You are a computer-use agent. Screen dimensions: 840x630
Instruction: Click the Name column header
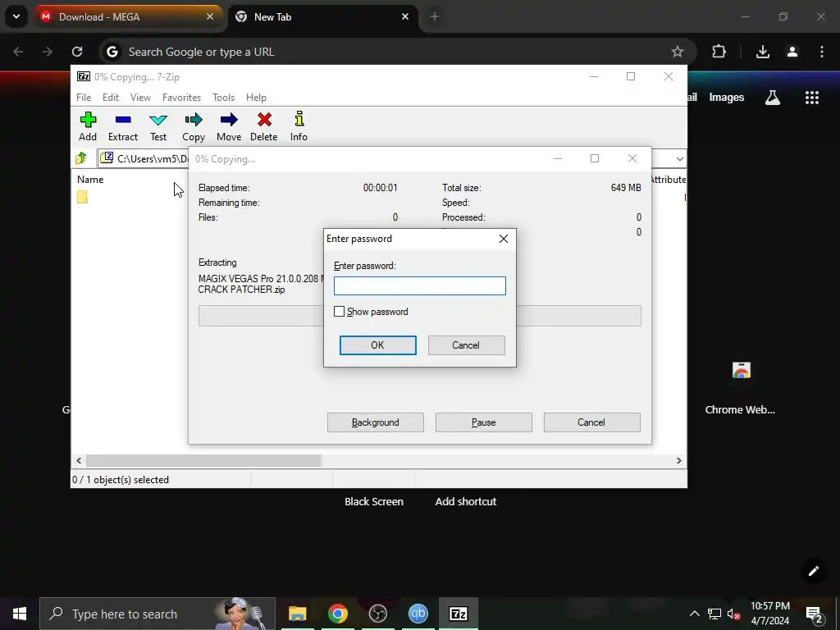click(90, 180)
